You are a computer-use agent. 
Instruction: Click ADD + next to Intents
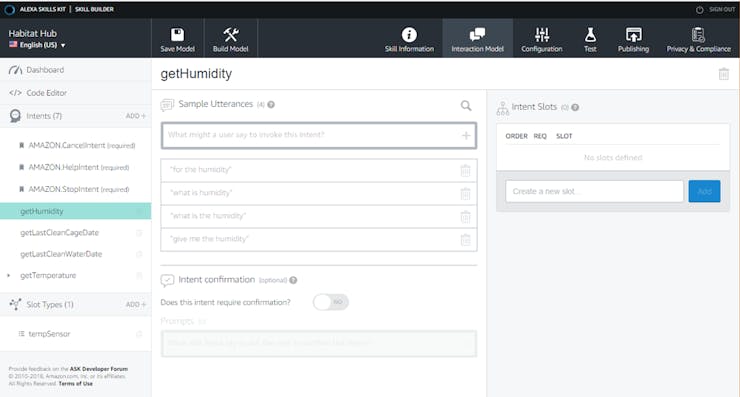pyautogui.click(x=135, y=116)
